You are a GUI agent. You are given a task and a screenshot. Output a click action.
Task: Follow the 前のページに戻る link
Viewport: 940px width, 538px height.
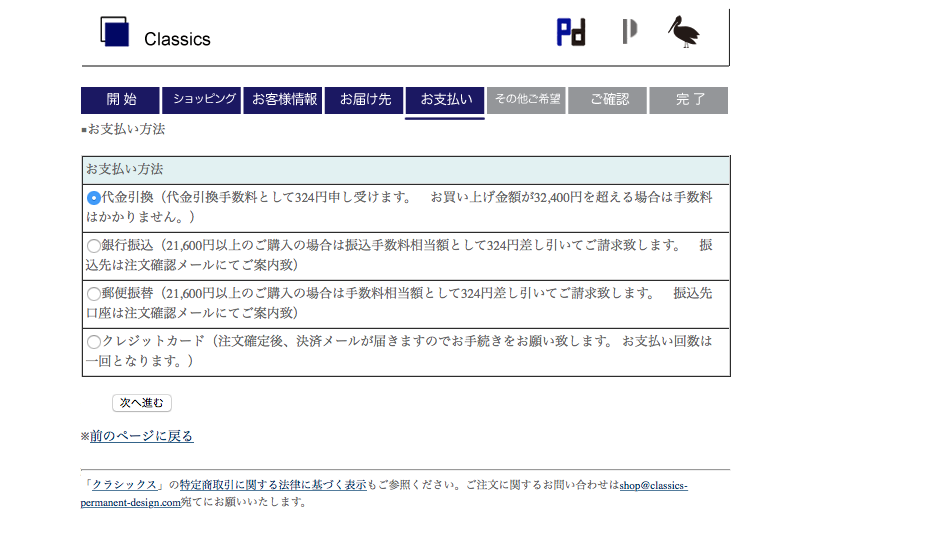tap(141, 436)
